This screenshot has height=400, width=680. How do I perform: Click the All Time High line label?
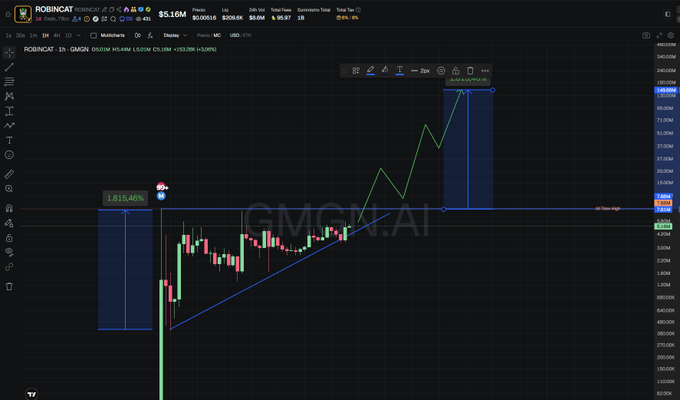tap(607, 209)
